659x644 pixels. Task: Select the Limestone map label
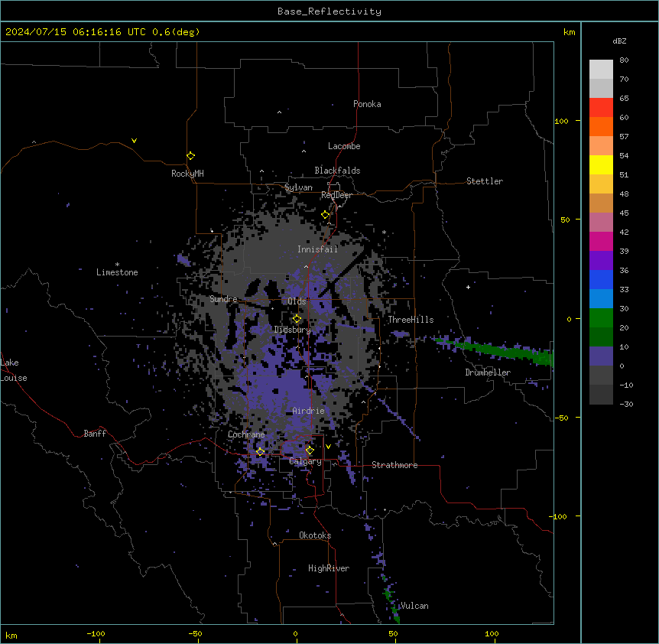click(x=117, y=272)
